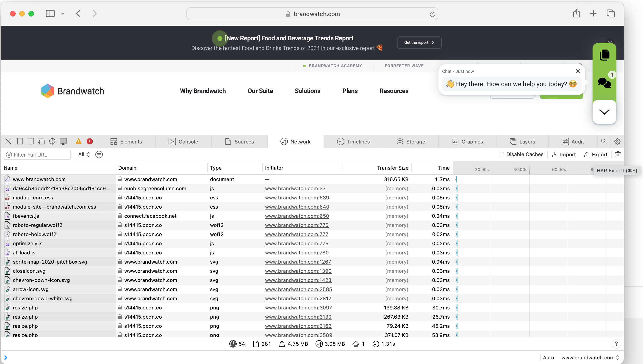This screenshot has height=364, width=643.
Task: Open the inspector help question mark
Action: (x=616, y=344)
